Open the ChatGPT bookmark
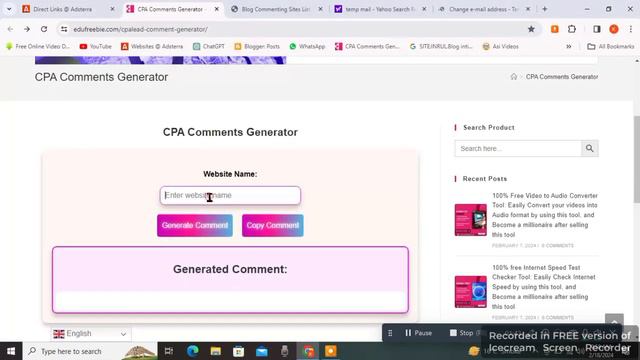This screenshot has width=640, height=360. (x=209, y=47)
